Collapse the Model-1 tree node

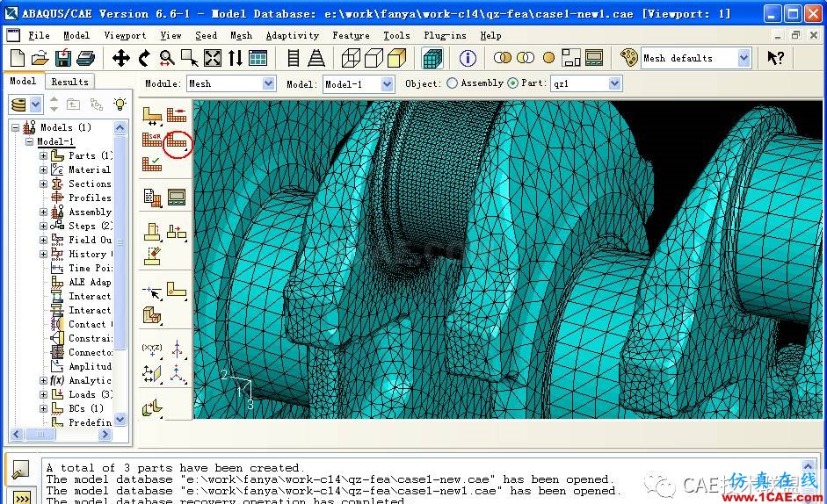[30, 142]
